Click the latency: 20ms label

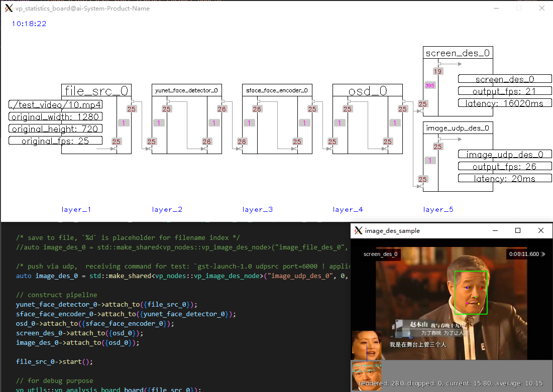point(505,178)
